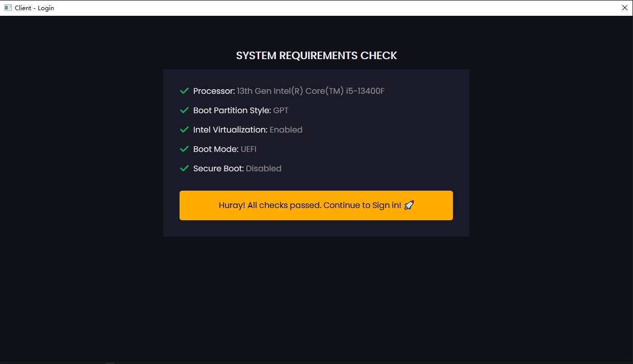The image size is (633, 364).
Task: Click the 'Client - Login' window title text
Action: pos(34,8)
